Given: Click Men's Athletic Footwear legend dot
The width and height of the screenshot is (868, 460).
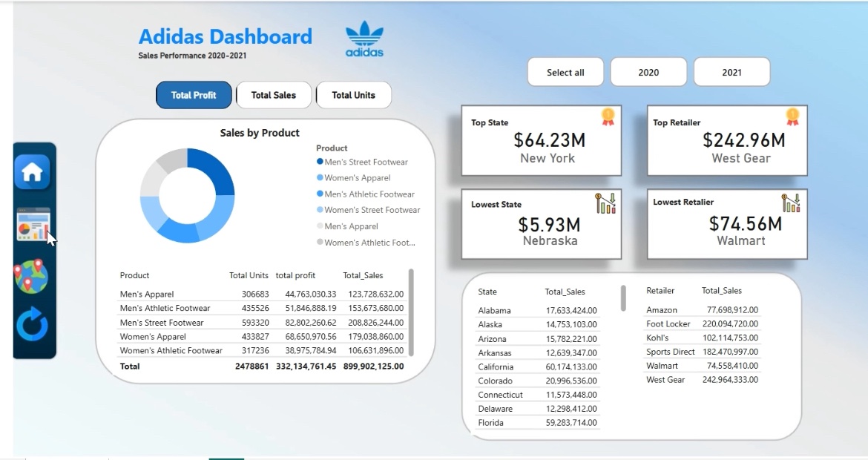Looking at the screenshot, I should (320, 194).
